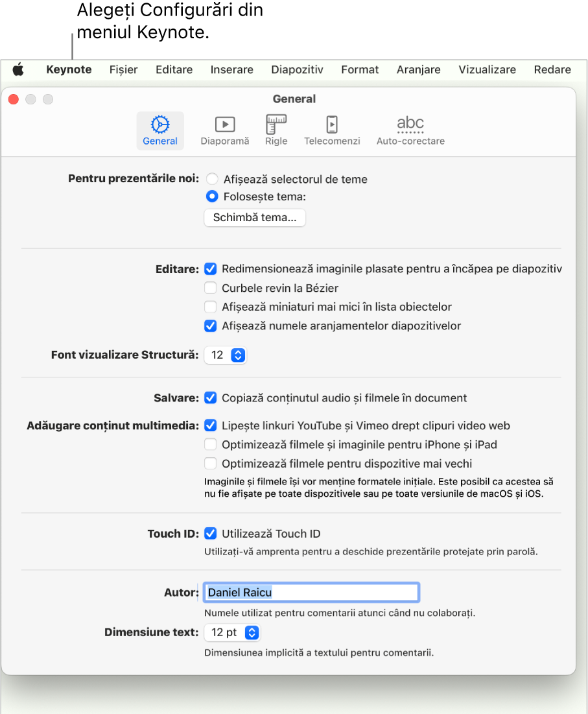
Task: Disable the Utilizează Touch ID checkbox
Action: (x=210, y=533)
